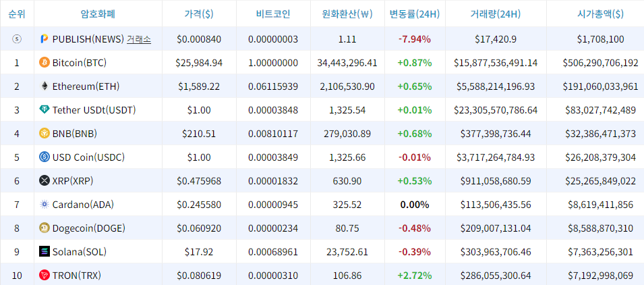Image resolution: width=644 pixels, height=285 pixels.
Task: Click PUBLISH volume $17,420.9
Action: pyautogui.click(x=496, y=39)
